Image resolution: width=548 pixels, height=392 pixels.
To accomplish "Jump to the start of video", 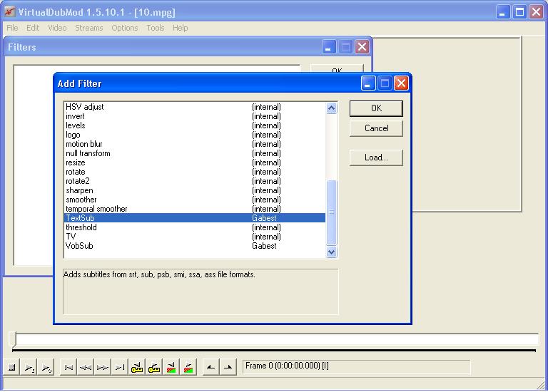I will click(x=68, y=367).
